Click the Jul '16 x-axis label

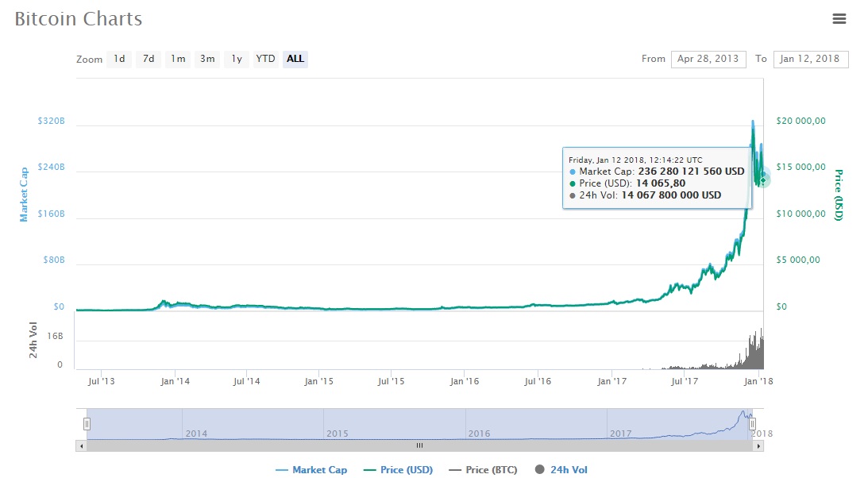click(x=538, y=381)
